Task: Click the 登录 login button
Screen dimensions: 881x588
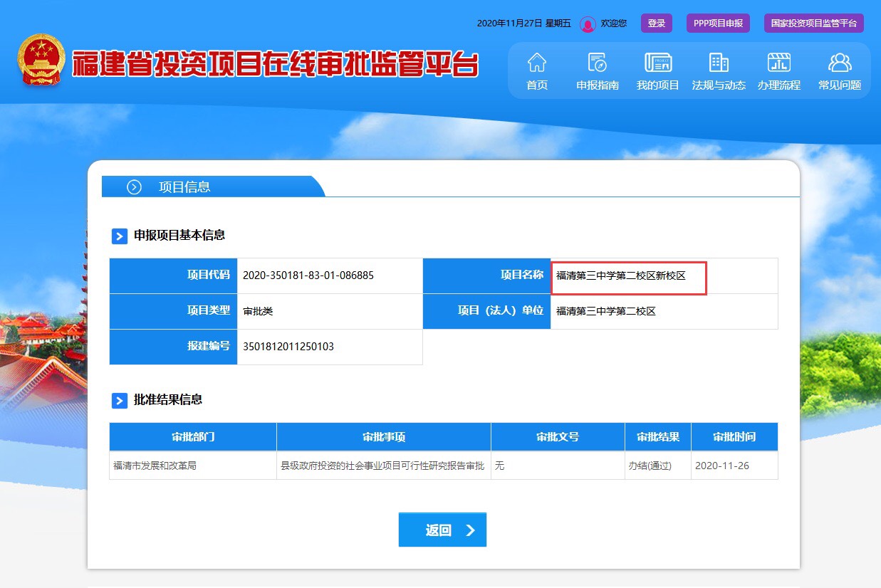Action: tap(657, 23)
